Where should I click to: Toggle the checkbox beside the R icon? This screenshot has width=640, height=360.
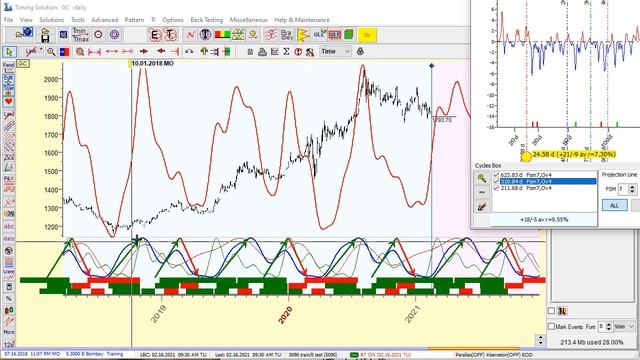pyautogui.click(x=551, y=311)
